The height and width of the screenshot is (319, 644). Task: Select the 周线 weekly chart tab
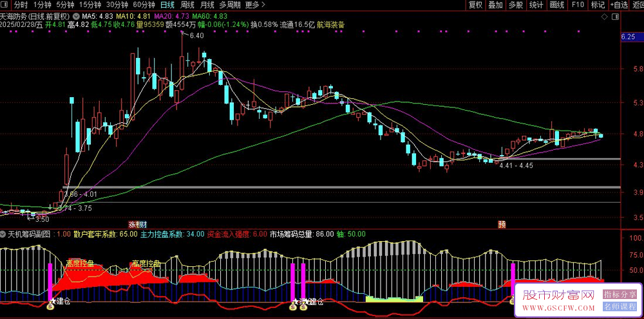tap(187, 5)
